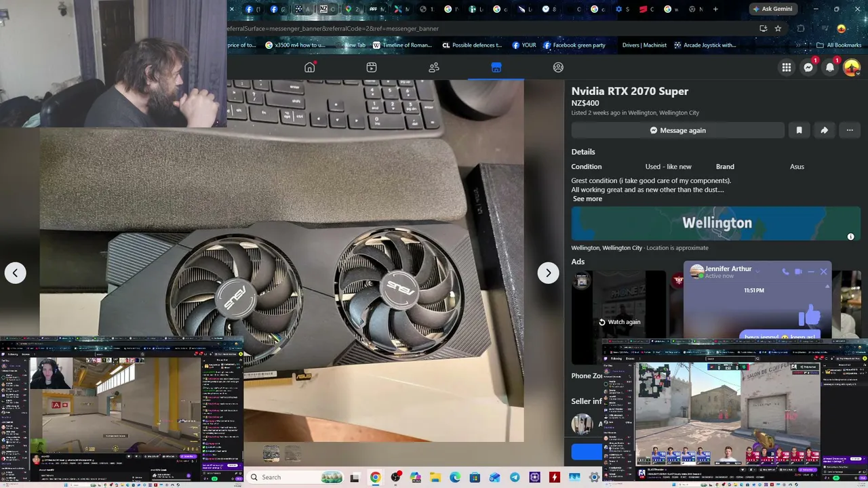Image resolution: width=868 pixels, height=488 pixels.
Task: Open the 'Possible defences t...' bookmark
Action: (x=472, y=45)
